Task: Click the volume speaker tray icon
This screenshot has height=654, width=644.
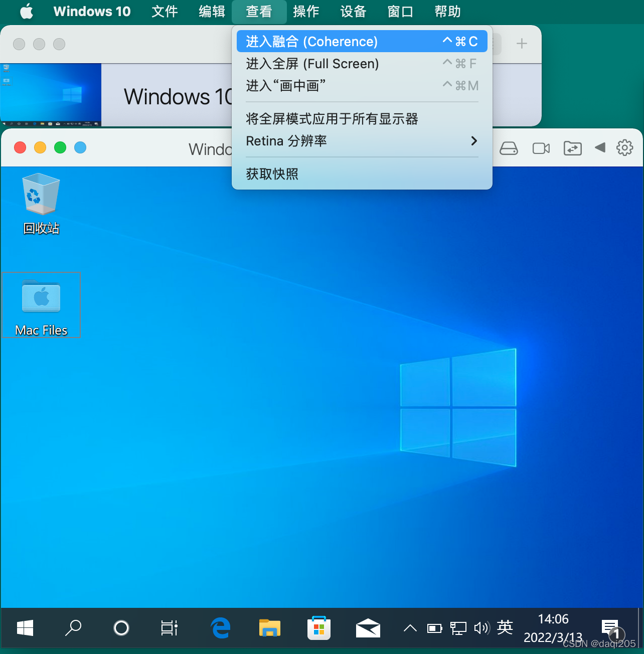Action: pyautogui.click(x=481, y=628)
